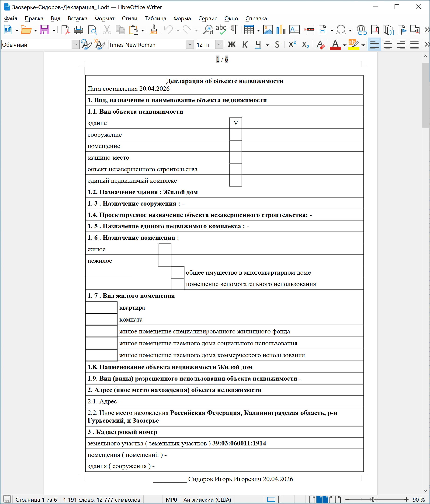Run the spelling check
Screen dimensions: 430x504
(221, 30)
